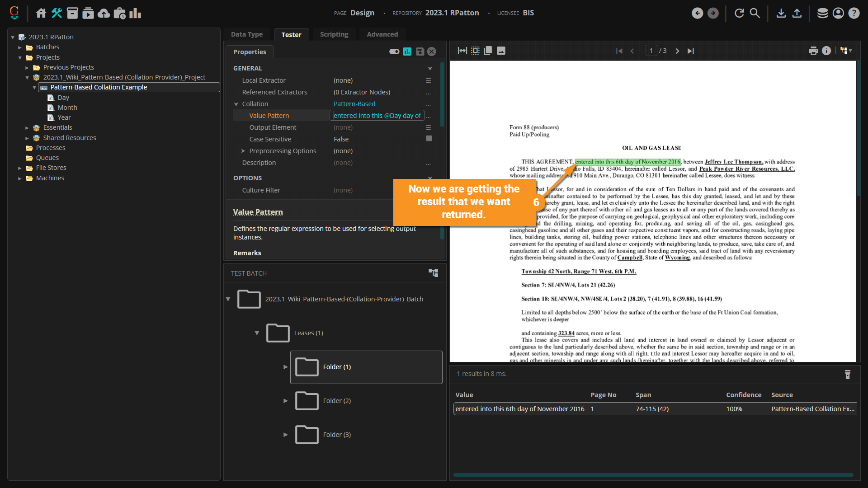Collapse the GENERAL section chevron
The width and height of the screenshot is (868, 488).
(x=429, y=68)
